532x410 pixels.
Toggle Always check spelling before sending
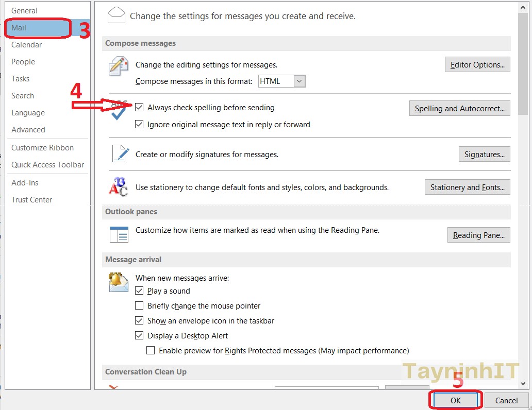click(x=139, y=108)
